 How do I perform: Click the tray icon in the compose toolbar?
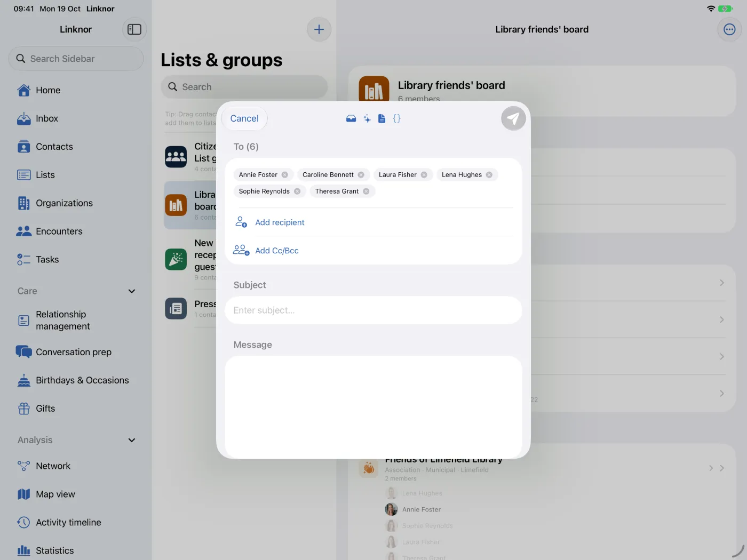[x=351, y=118]
